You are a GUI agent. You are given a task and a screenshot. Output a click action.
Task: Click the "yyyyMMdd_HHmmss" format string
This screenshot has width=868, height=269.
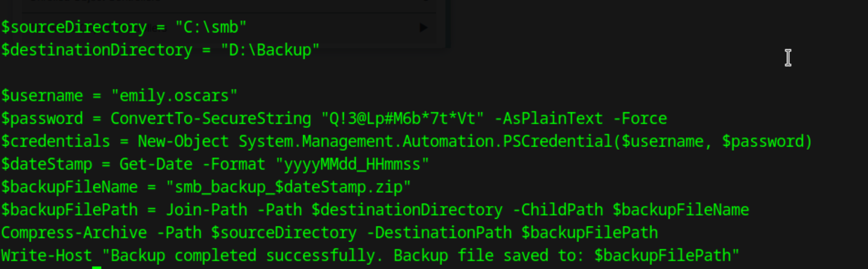[352, 164]
